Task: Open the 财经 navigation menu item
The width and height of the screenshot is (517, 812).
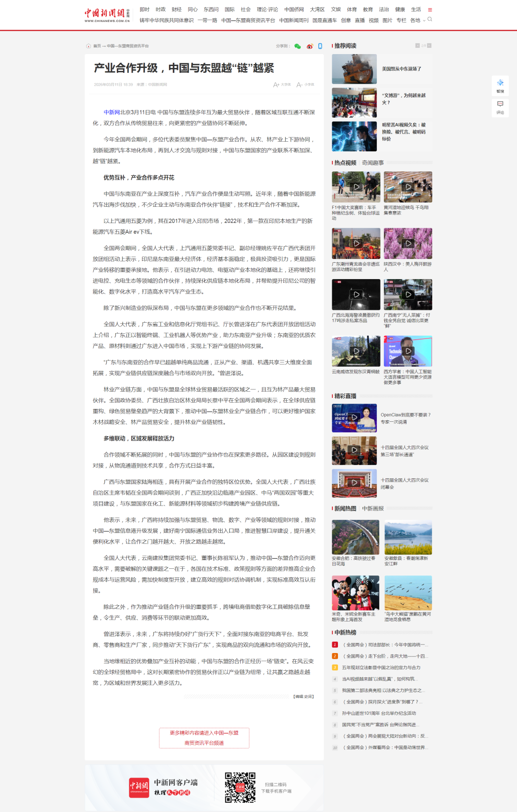Action: (177, 10)
